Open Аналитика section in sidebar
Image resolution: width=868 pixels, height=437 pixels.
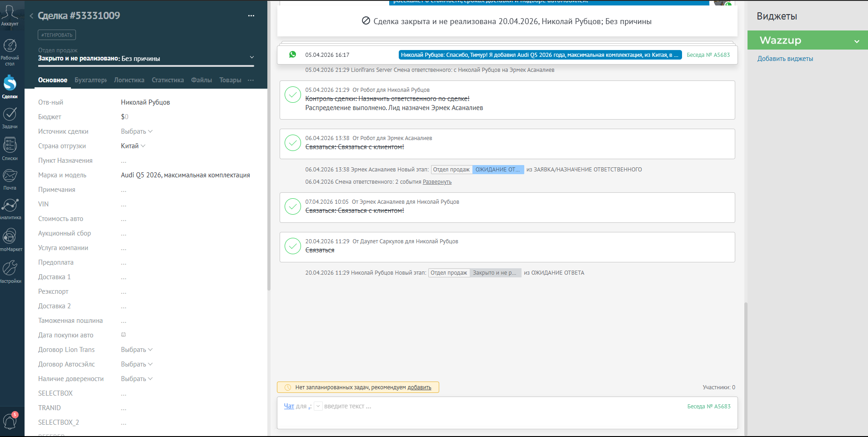click(x=10, y=209)
